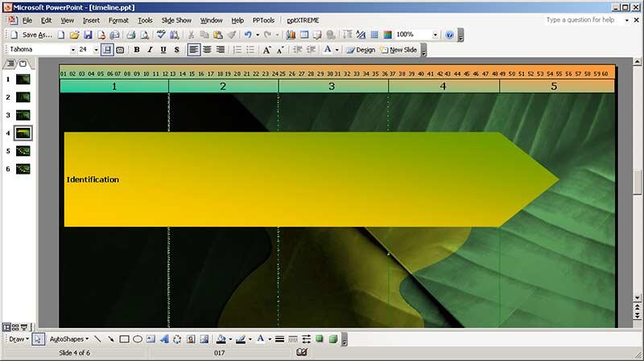
Task: Choose the Arrow line tool
Action: (110, 339)
